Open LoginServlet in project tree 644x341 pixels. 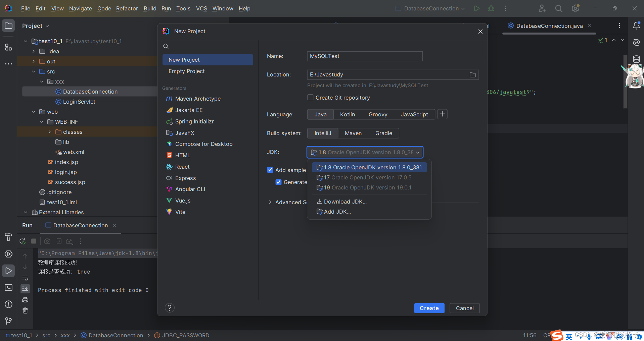tap(79, 102)
